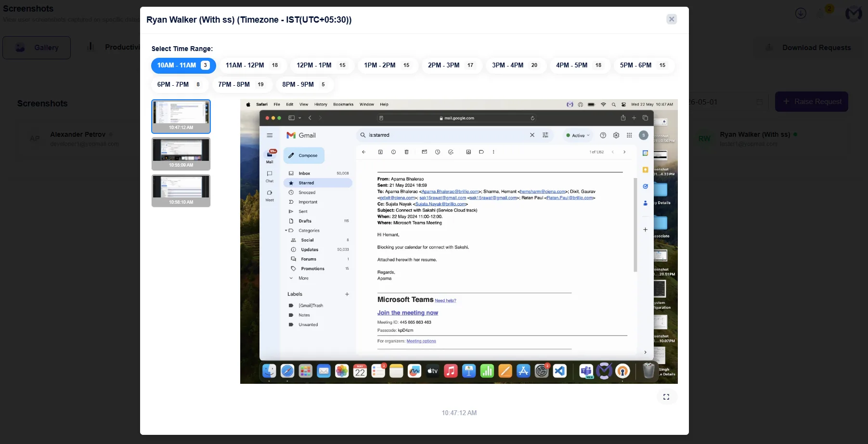Select the 11AM - 12PM time range
This screenshot has width=868, height=444.
252,65
